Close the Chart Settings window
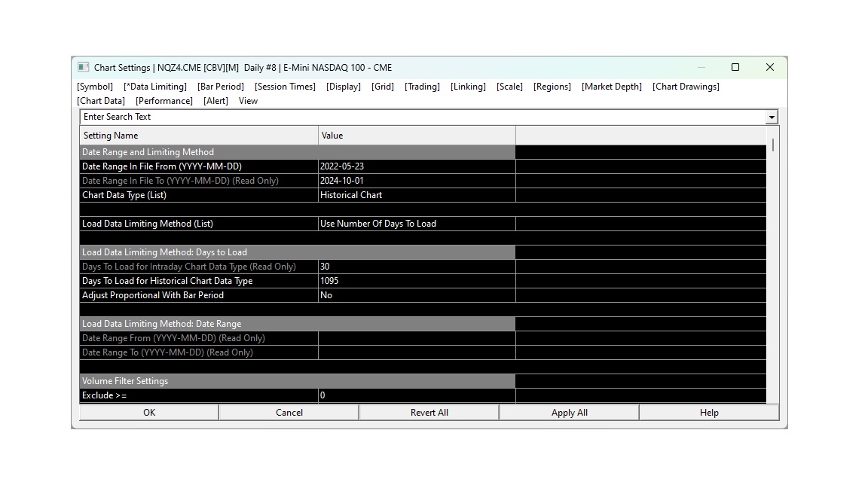The height and width of the screenshot is (488, 868). 769,67
